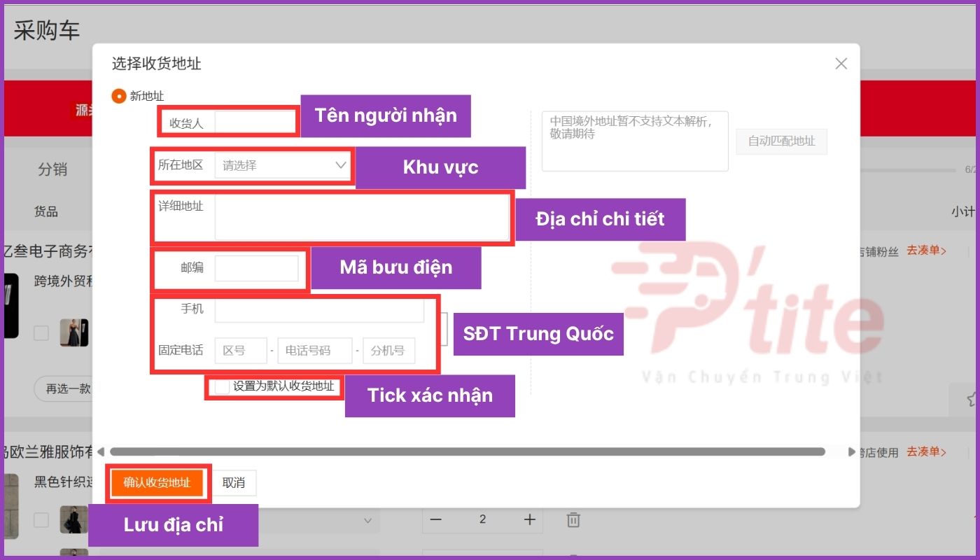The height and width of the screenshot is (560, 980).
Task: Tick the checkbox beside the 跨境外贸 item thumbnail
Action: [41, 332]
